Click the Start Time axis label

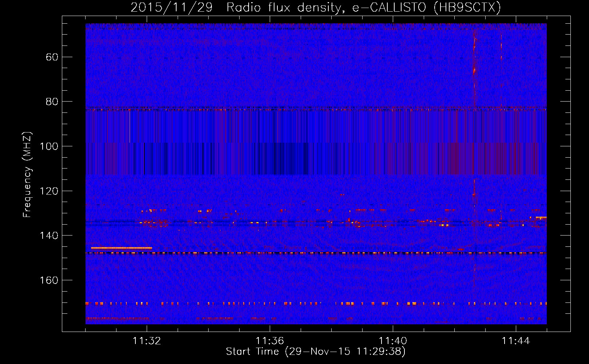coord(316,352)
